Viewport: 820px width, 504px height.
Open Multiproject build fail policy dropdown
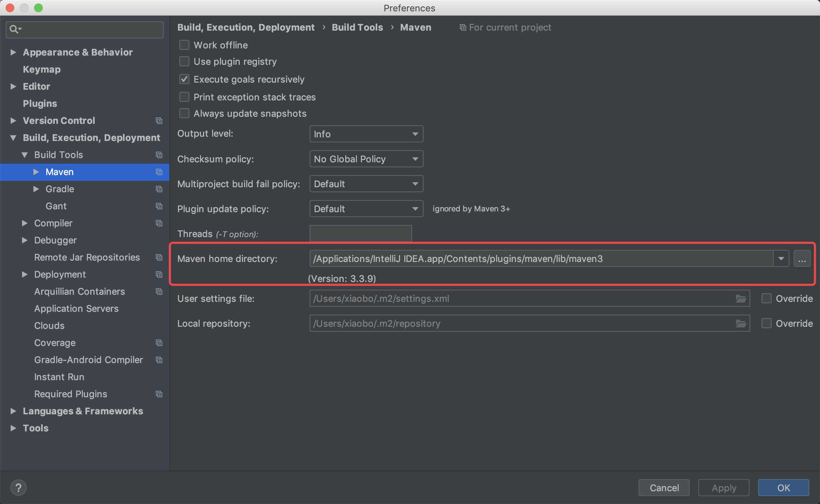click(366, 184)
